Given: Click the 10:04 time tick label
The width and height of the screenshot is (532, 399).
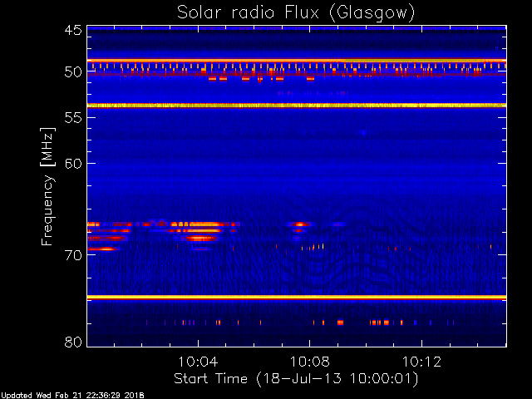Looking at the screenshot, I should (x=198, y=362).
